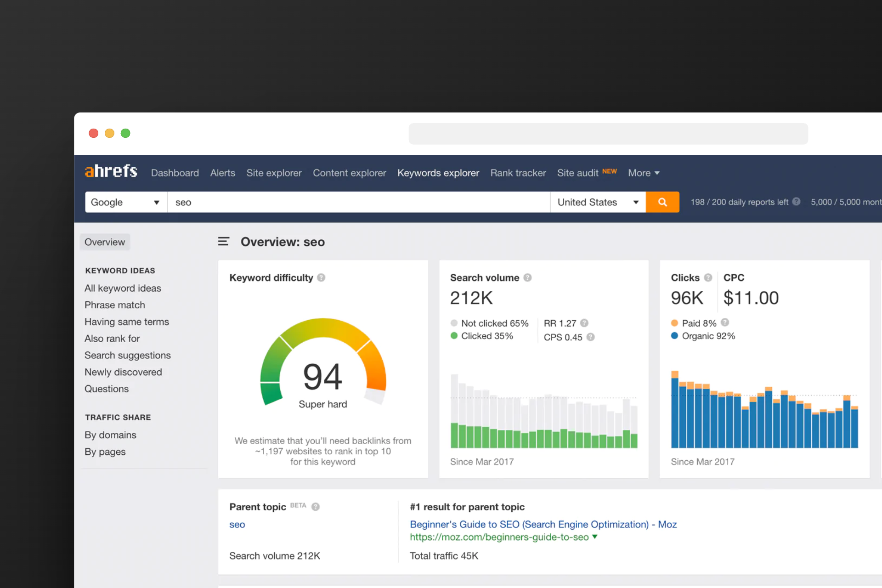The image size is (882, 588).
Task: Open the Site explorer tab
Action: (x=274, y=173)
